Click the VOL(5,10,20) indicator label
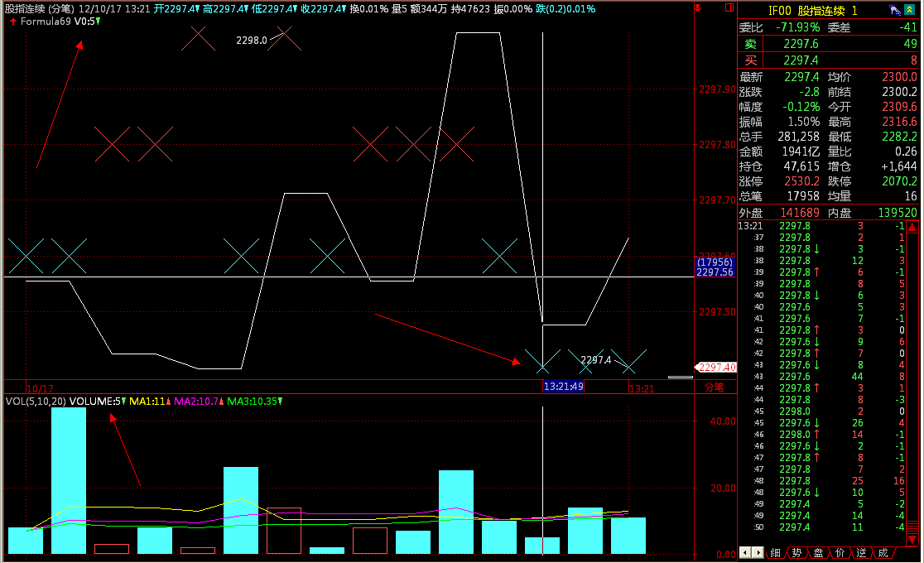 tap(36, 402)
